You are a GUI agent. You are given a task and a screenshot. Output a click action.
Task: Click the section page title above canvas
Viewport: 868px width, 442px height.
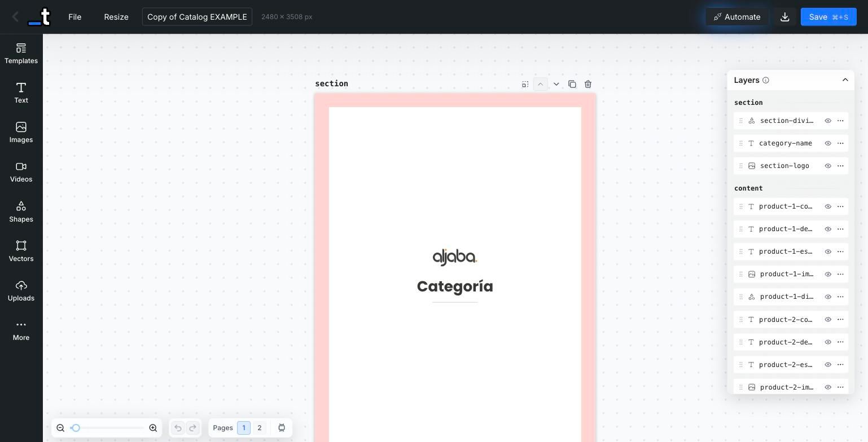(331, 83)
